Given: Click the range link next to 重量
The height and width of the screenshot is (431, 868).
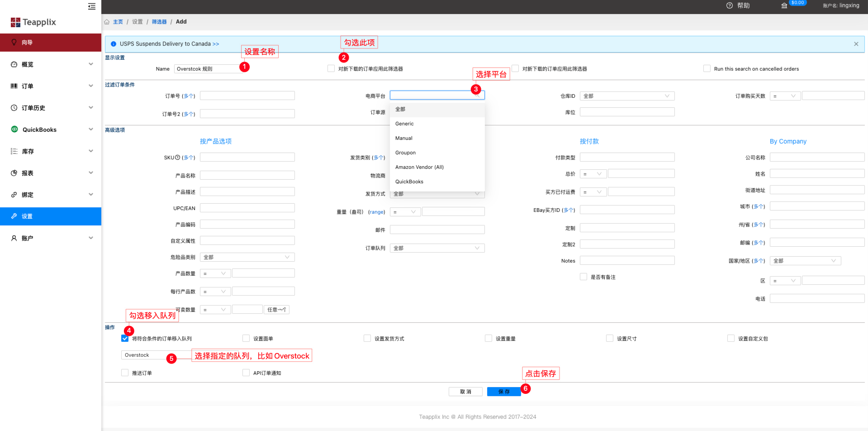Looking at the screenshot, I should click(x=376, y=212).
